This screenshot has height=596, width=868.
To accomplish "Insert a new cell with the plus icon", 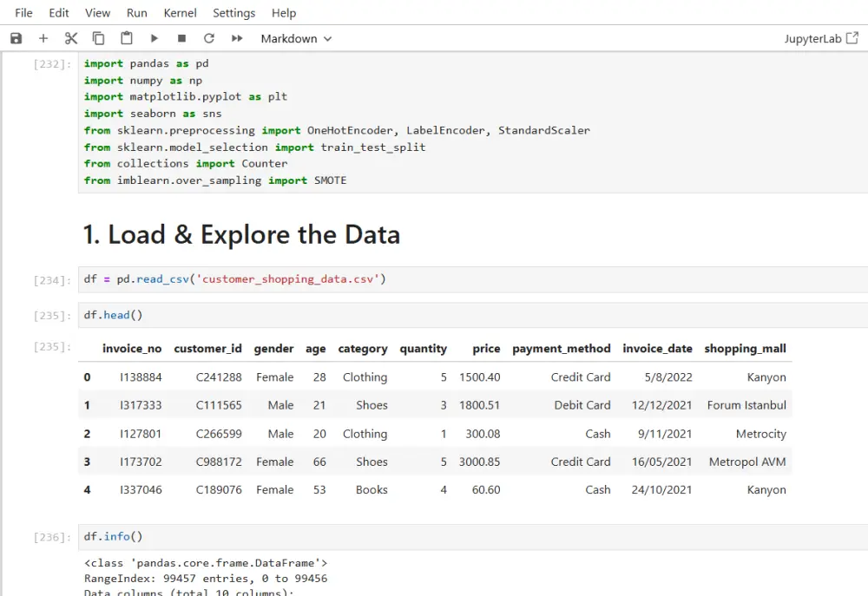I will 43,38.
